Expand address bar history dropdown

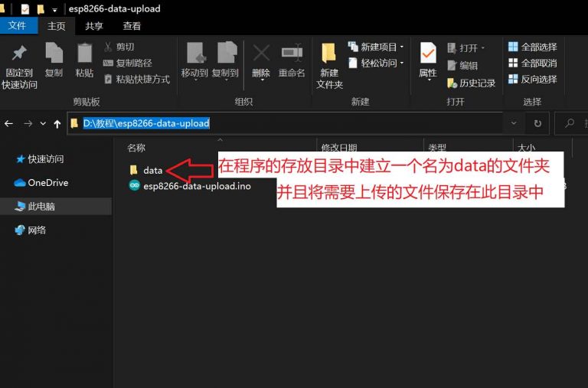tap(512, 123)
